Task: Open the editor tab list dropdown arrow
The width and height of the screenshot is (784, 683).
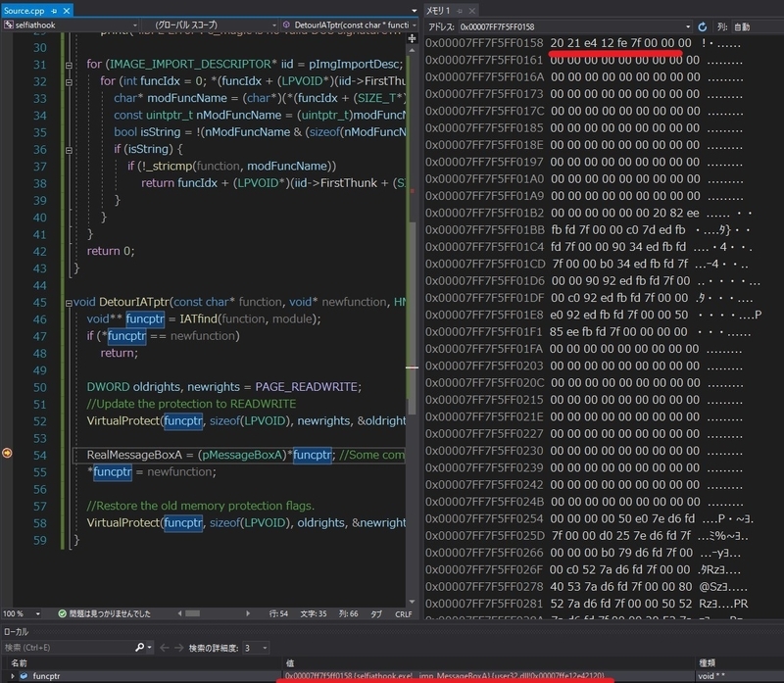Action: click(414, 11)
